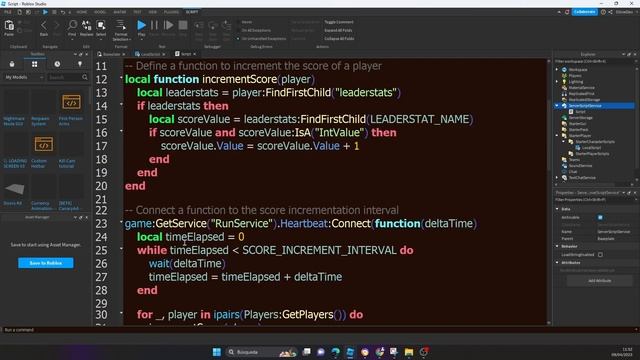
Task: Switch to the LocalScript editor tab
Action: 150,54
